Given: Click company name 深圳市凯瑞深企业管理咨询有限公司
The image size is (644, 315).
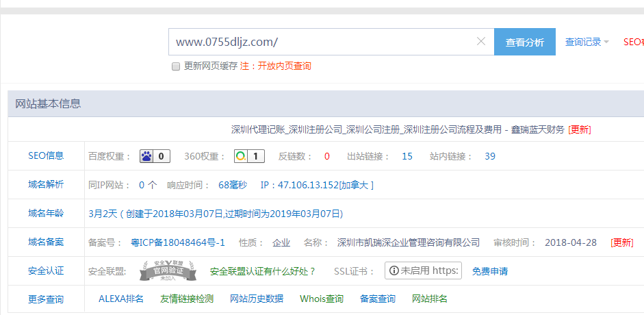Looking at the screenshot, I should 409,242.
